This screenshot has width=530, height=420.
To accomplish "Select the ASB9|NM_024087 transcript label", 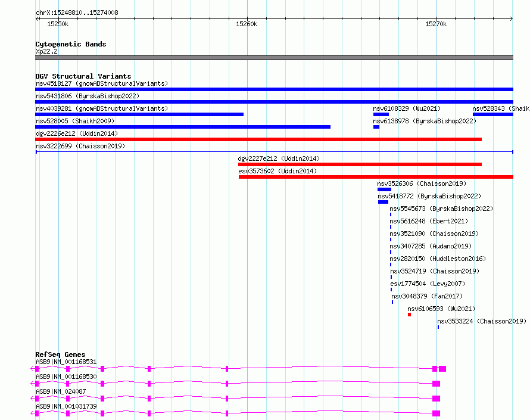I will [x=61, y=391].
